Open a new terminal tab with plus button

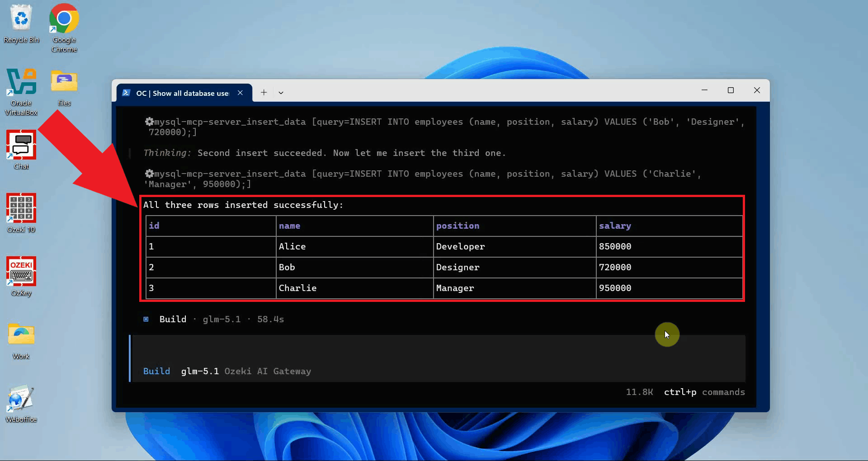click(x=264, y=93)
